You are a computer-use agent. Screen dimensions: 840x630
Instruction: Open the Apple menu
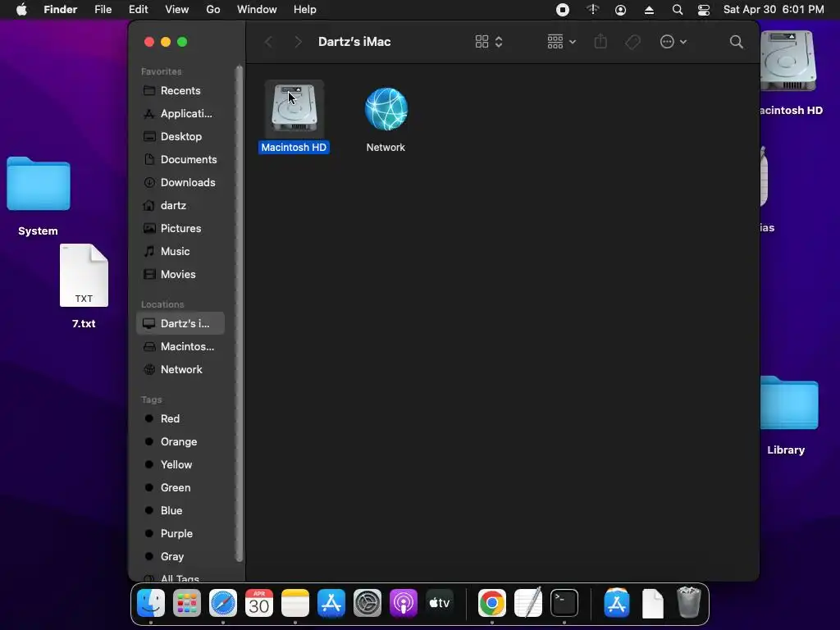(x=21, y=10)
